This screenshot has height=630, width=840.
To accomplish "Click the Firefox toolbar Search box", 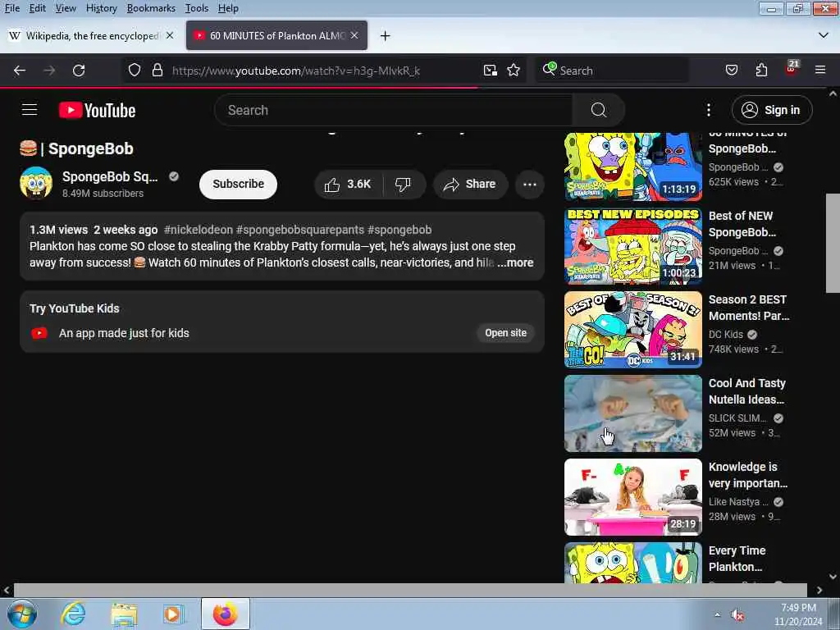I will tap(610, 71).
